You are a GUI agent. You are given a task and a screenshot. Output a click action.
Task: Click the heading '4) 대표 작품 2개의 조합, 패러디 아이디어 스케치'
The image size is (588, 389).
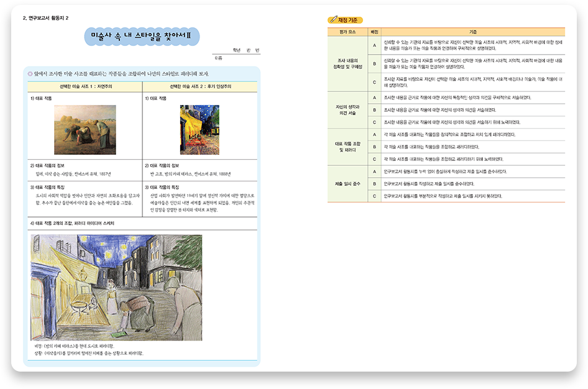72,223
